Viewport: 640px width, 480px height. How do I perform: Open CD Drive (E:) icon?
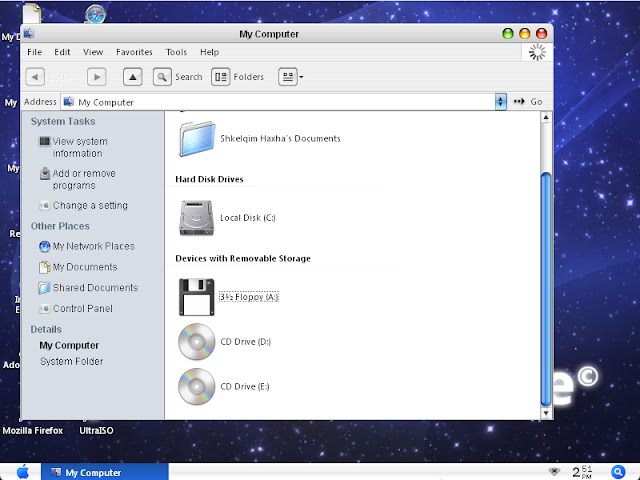click(x=197, y=386)
